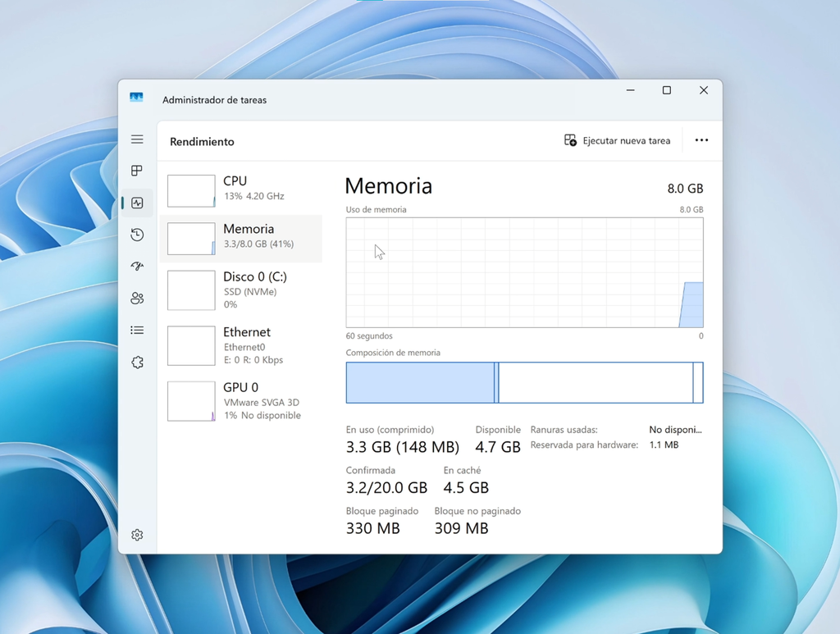Click the Disco 0 mini graph thumbnail
Viewport: 840px width, 634px height.
click(x=191, y=290)
